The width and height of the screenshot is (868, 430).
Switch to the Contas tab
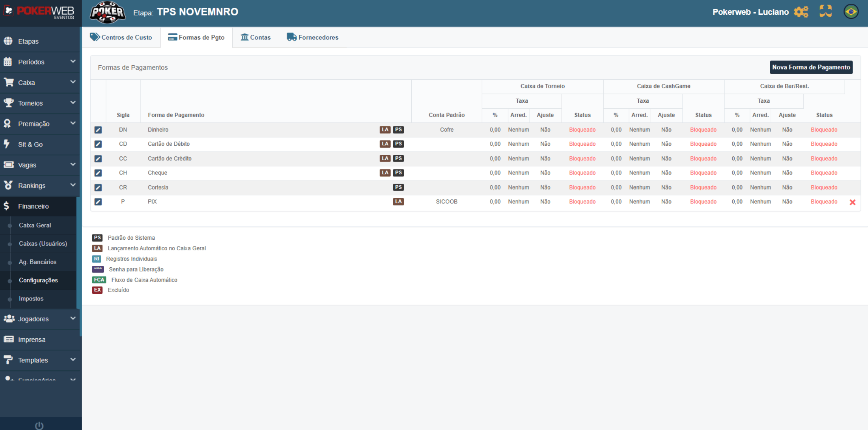tap(256, 37)
